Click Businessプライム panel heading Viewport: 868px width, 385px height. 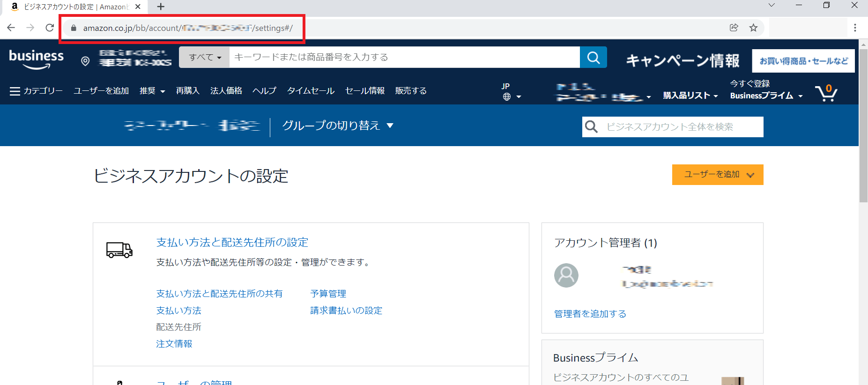point(595,358)
